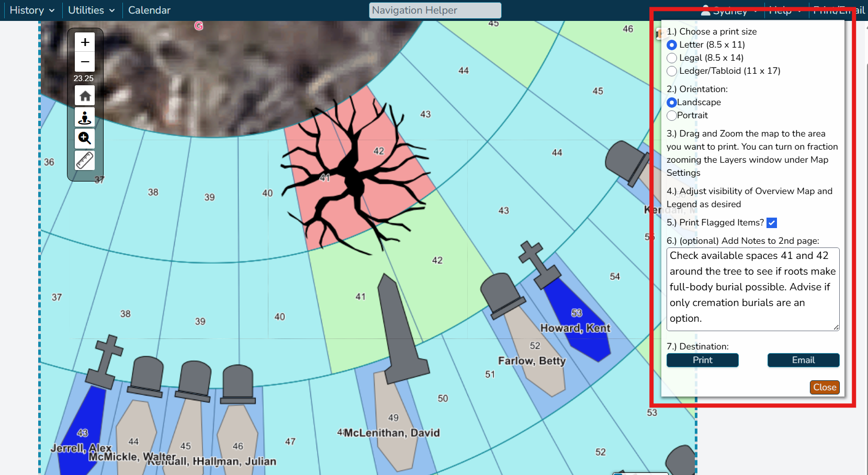Activate the street view person icon
The image size is (868, 475).
pyautogui.click(x=85, y=117)
